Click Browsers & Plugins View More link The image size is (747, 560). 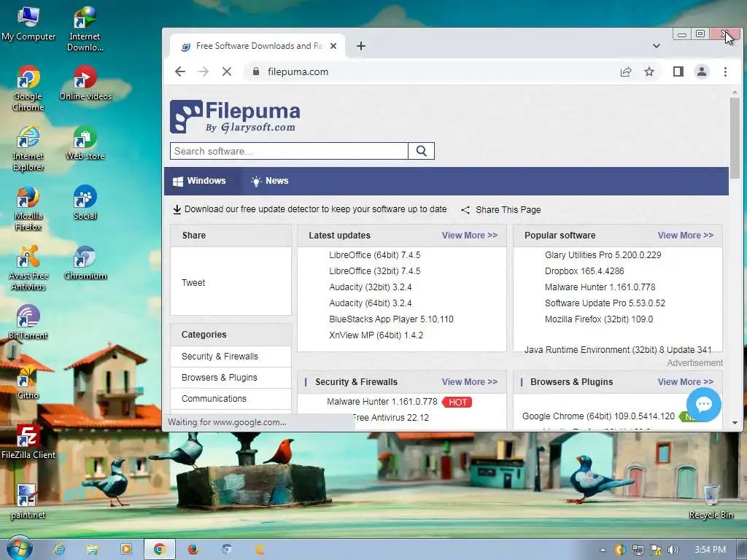point(686,382)
